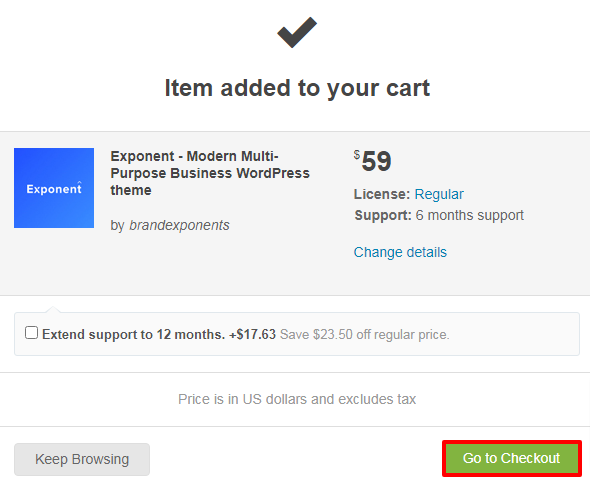The height and width of the screenshot is (487, 590).
Task: Click the 'Item added to your cart' heading
Action: [297, 88]
